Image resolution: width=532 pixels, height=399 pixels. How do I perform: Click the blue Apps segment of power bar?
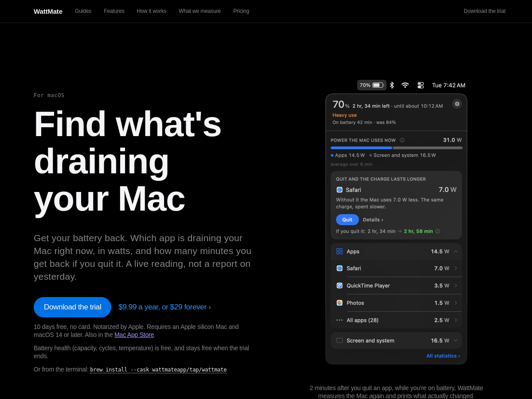(361, 148)
